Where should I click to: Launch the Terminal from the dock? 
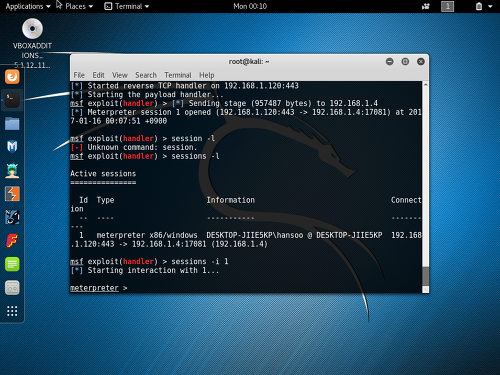pos(12,100)
